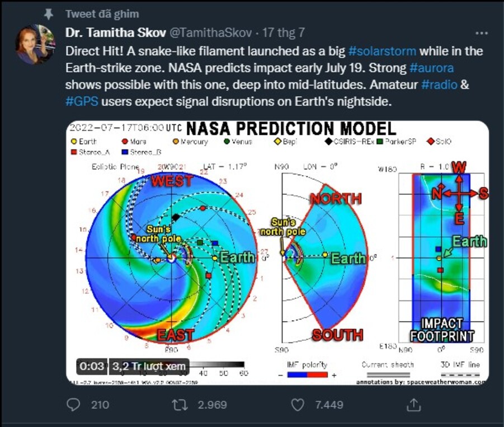Click the 210 replies count

(100, 405)
